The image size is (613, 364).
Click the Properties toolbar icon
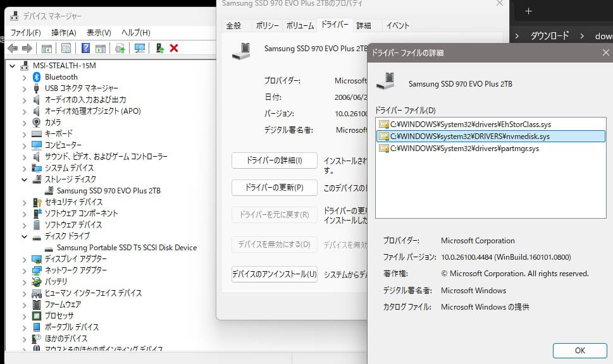66,49
